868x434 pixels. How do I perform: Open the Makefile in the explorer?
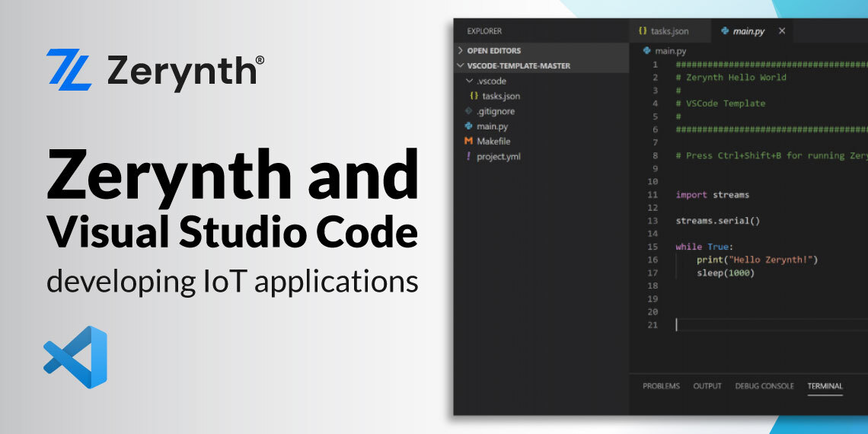(493, 141)
